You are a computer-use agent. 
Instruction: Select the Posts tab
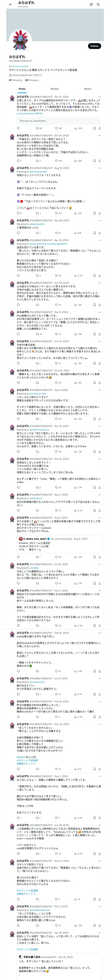(x=22, y=89)
